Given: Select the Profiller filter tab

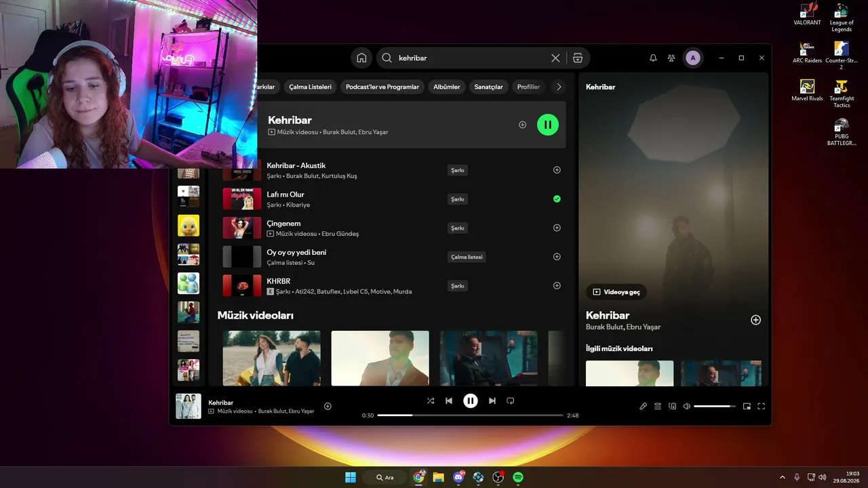Looking at the screenshot, I should (x=528, y=87).
